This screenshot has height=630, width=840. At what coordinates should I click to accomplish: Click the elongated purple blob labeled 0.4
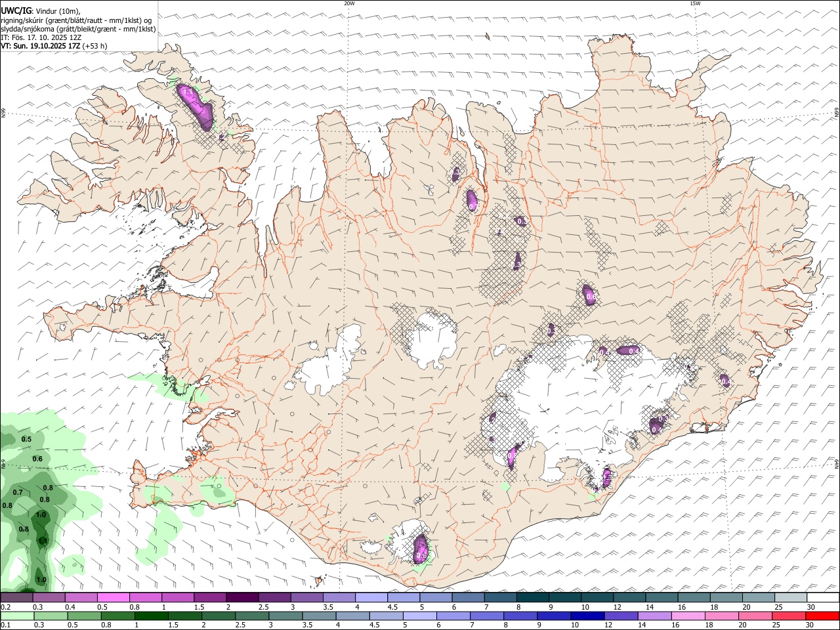pyautogui.click(x=628, y=350)
